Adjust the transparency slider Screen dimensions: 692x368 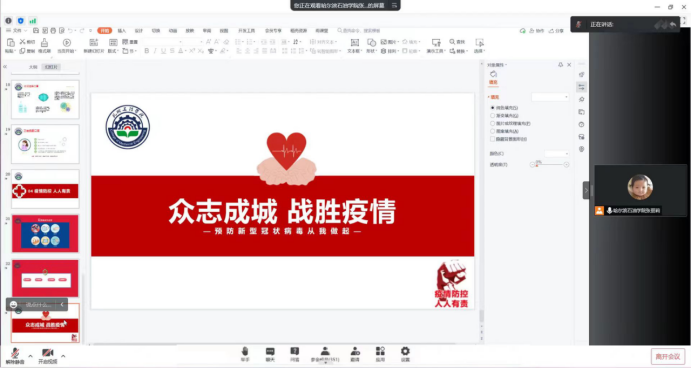[x=549, y=165]
